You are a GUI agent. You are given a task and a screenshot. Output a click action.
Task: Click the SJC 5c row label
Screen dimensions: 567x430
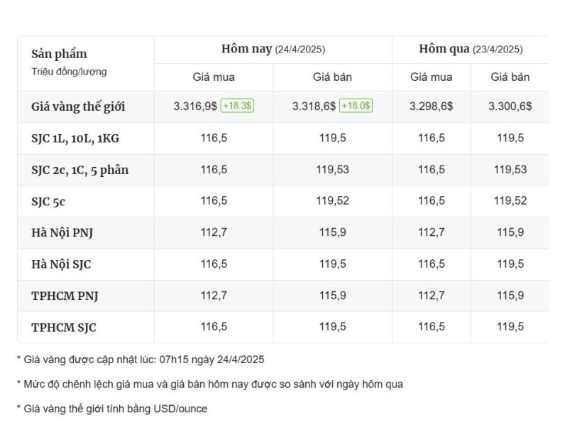tap(48, 201)
